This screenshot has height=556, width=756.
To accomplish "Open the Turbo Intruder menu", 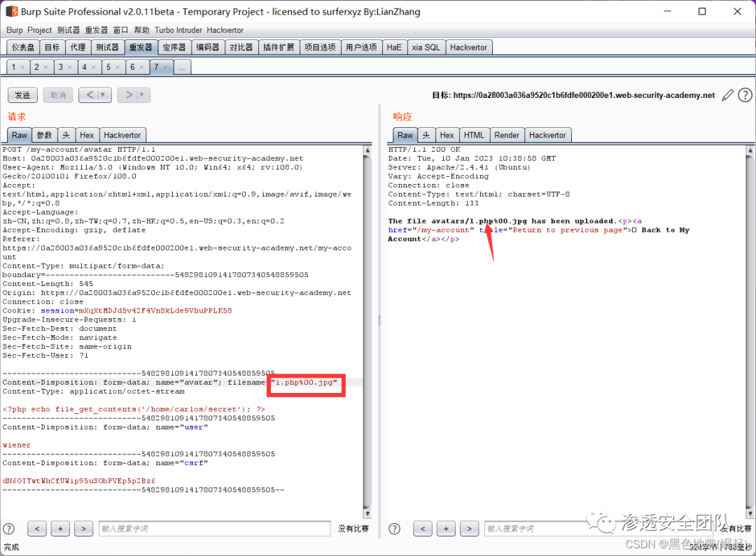I will (178, 30).
